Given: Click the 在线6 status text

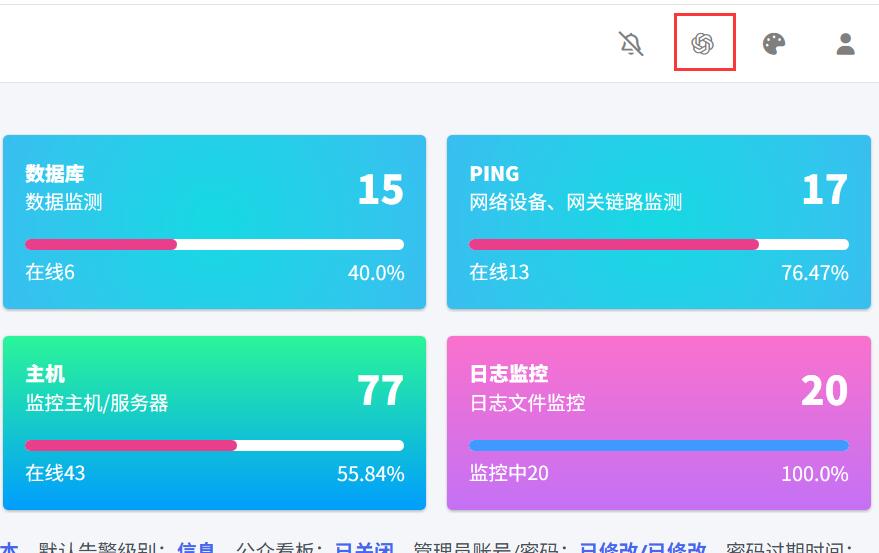Looking at the screenshot, I should point(50,272).
